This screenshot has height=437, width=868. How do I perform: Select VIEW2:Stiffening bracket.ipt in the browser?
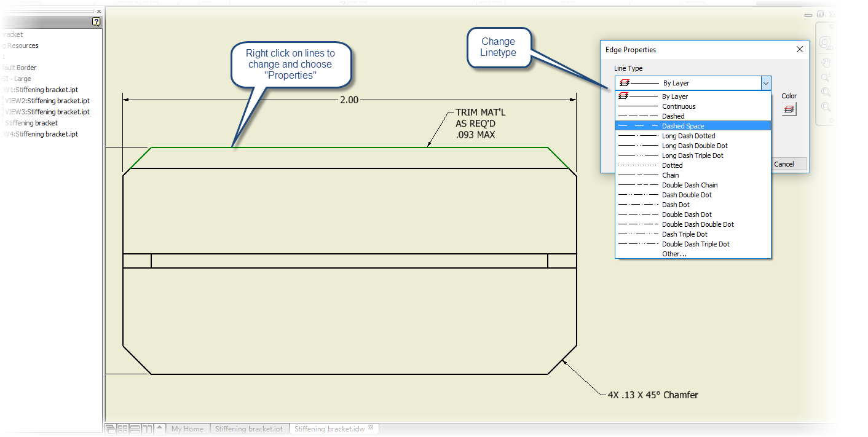[48, 101]
